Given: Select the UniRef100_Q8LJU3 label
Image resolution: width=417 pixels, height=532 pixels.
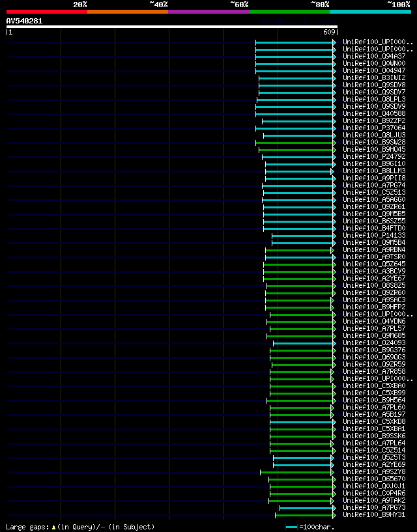Looking at the screenshot, I should point(374,135).
